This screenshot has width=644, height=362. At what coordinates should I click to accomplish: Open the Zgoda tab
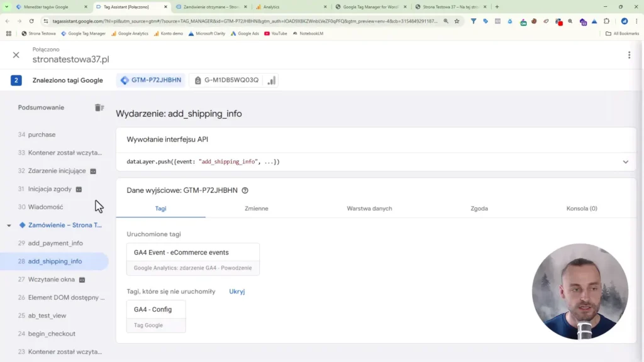tap(479, 209)
